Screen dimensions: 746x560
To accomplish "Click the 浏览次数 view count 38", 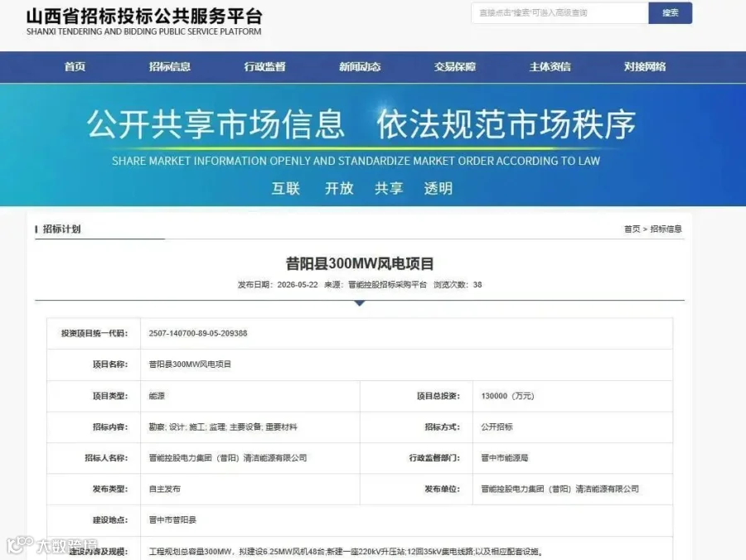I will (477, 285).
